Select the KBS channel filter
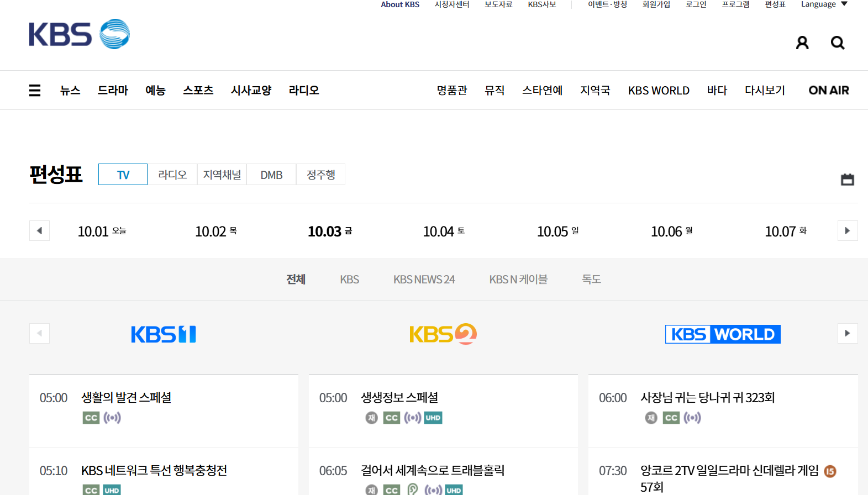The width and height of the screenshot is (868, 495). (350, 280)
